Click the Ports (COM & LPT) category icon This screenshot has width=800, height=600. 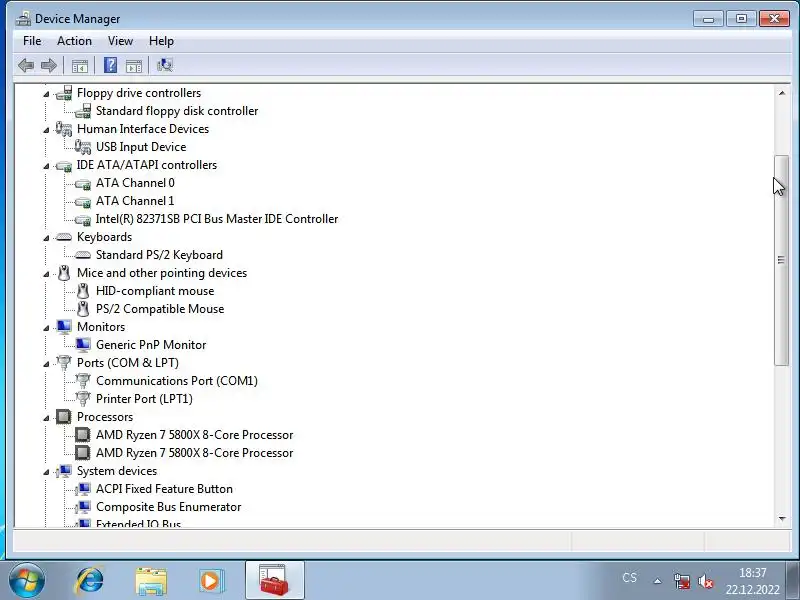pos(64,363)
